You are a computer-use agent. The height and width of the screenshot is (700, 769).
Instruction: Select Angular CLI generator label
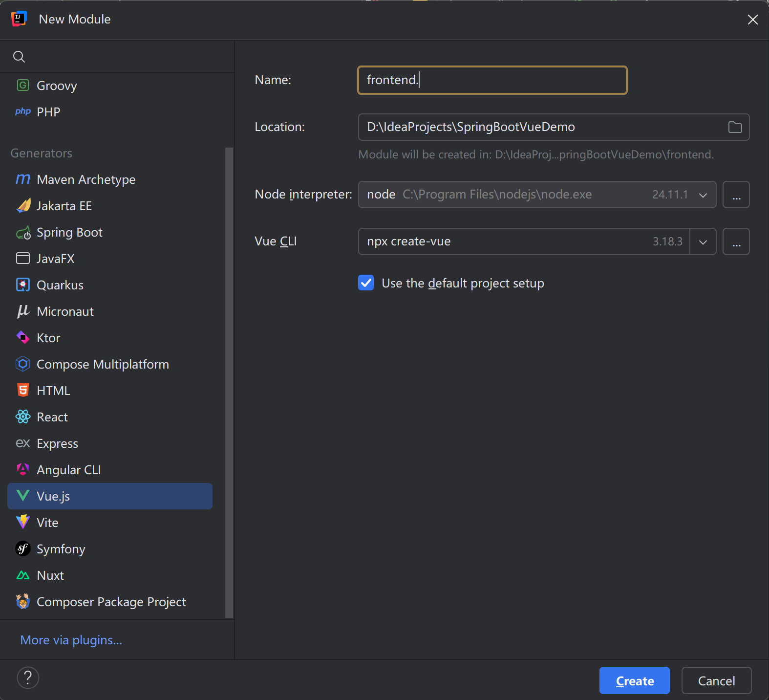tap(69, 470)
